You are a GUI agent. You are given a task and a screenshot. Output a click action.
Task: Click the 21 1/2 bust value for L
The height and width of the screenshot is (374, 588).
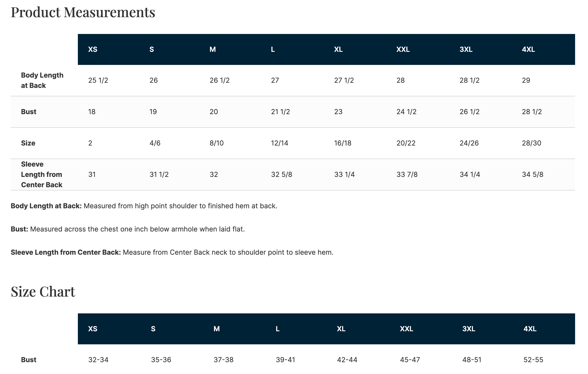click(x=280, y=112)
